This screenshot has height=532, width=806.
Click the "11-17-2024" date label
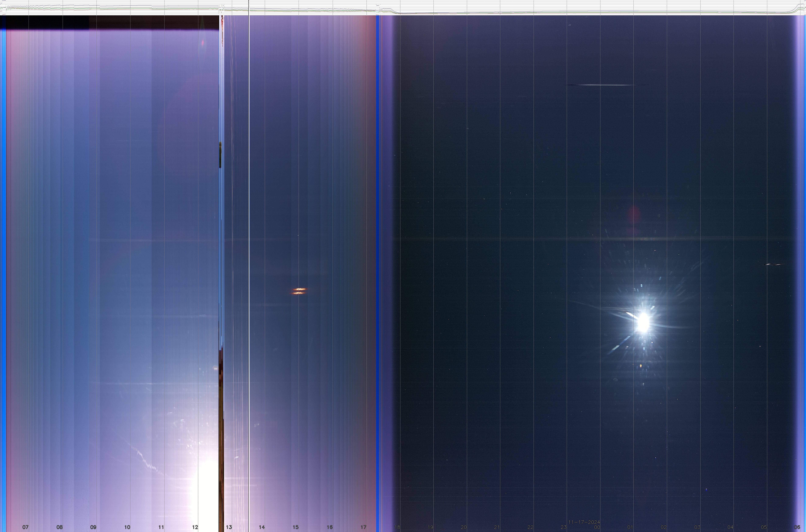pos(584,522)
